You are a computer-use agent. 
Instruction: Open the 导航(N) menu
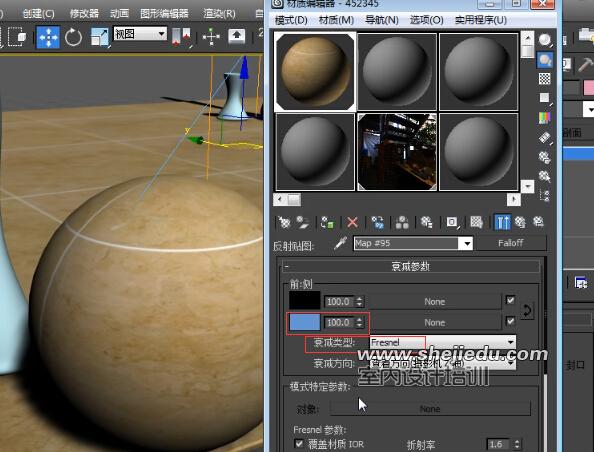click(381, 20)
